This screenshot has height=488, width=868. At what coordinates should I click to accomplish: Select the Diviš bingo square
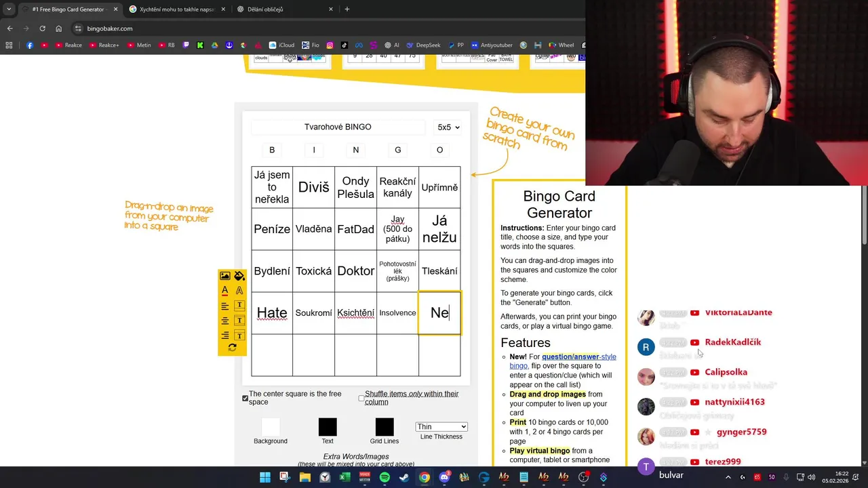[x=314, y=187]
